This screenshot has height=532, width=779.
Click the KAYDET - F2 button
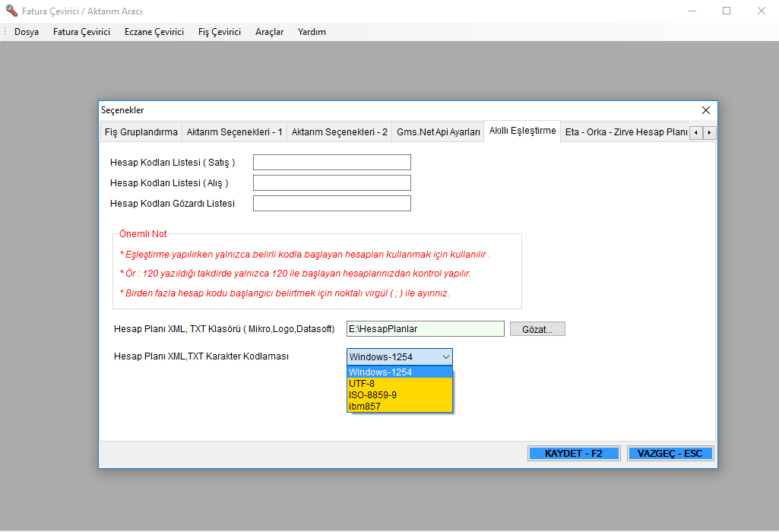click(x=574, y=454)
